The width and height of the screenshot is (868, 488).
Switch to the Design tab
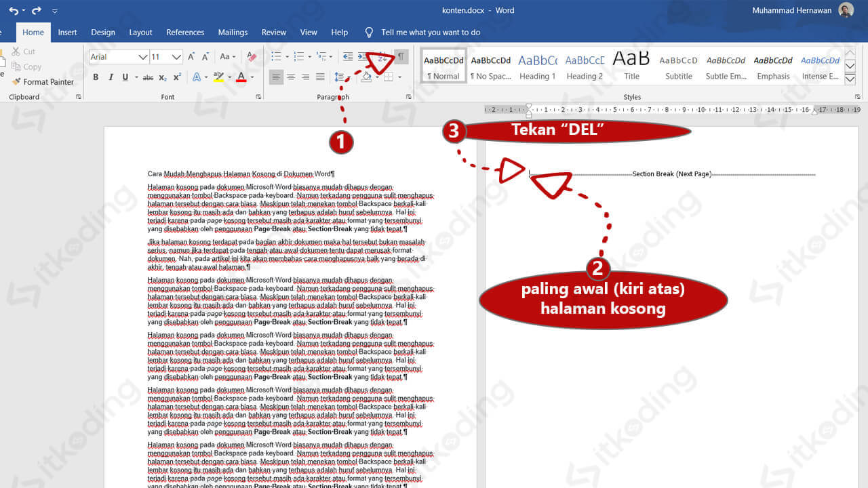pos(103,32)
